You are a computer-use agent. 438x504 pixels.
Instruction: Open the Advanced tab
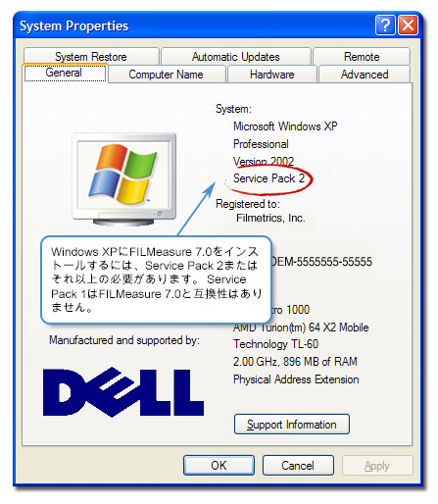click(365, 75)
